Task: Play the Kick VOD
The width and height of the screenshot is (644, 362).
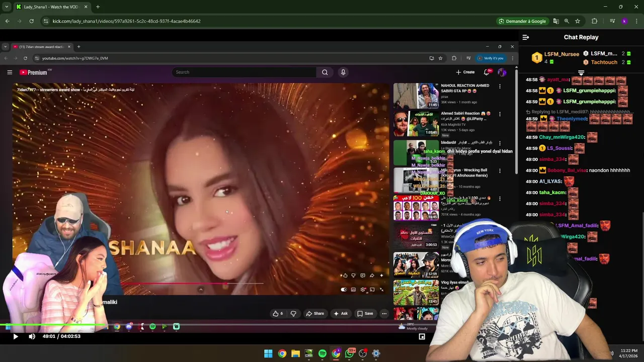Action: (15, 336)
